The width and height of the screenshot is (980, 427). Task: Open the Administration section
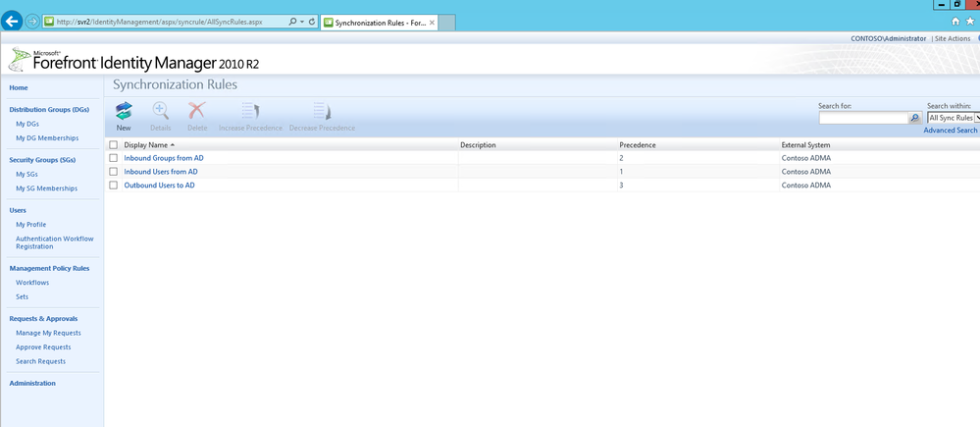coord(32,383)
